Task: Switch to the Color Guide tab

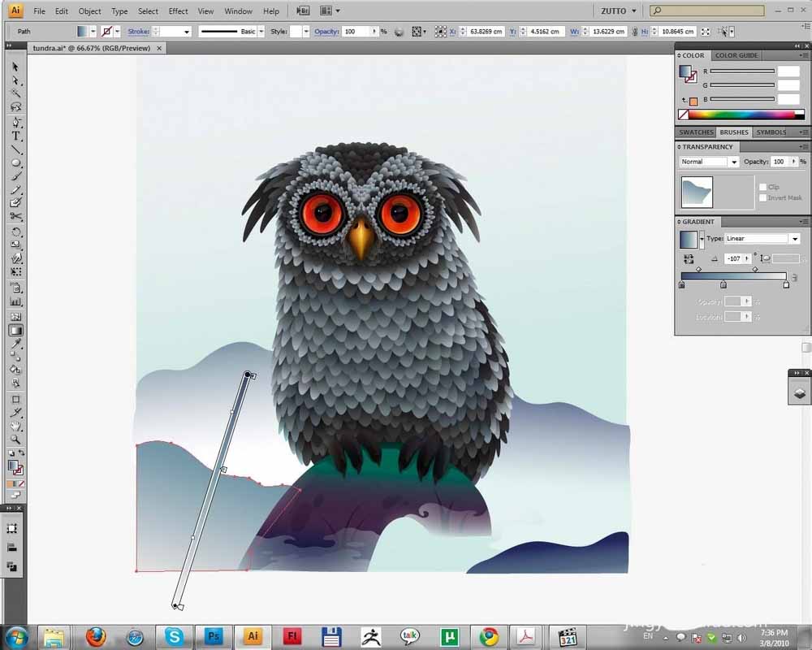Action: tap(736, 55)
